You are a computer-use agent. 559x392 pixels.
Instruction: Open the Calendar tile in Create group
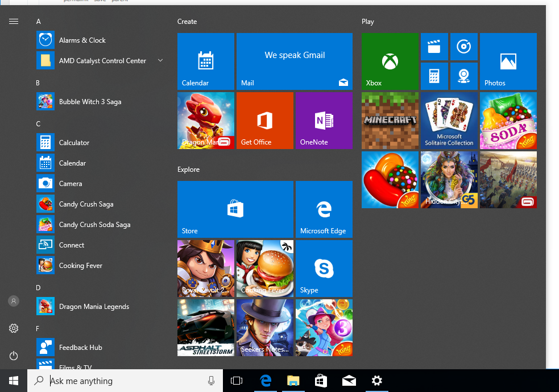pyautogui.click(x=206, y=61)
